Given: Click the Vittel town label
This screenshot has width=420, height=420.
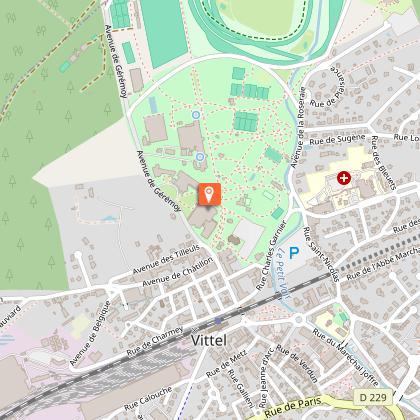Looking at the screenshot, I should pyautogui.click(x=209, y=340).
